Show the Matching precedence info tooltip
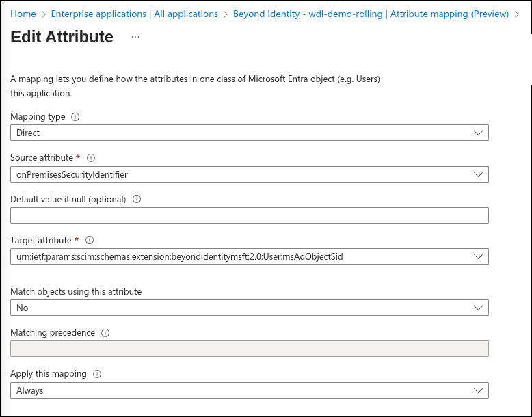 105,333
